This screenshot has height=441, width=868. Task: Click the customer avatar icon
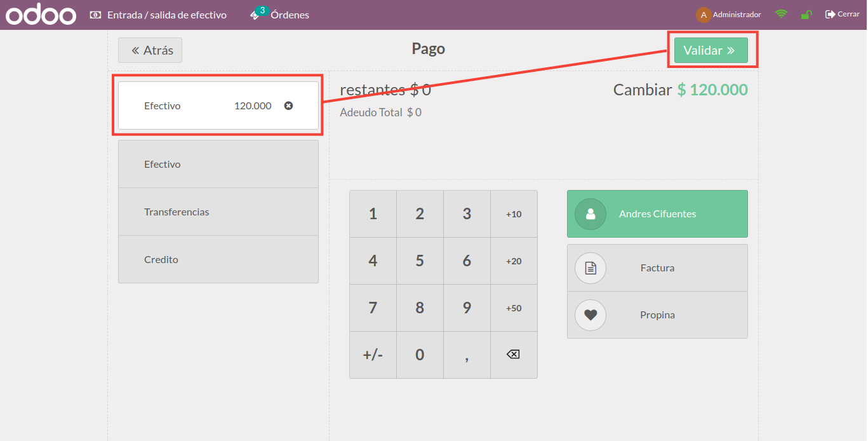591,214
